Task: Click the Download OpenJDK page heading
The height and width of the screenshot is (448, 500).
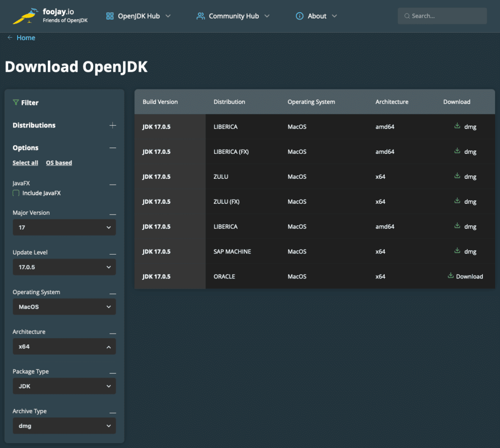Action: click(x=76, y=67)
